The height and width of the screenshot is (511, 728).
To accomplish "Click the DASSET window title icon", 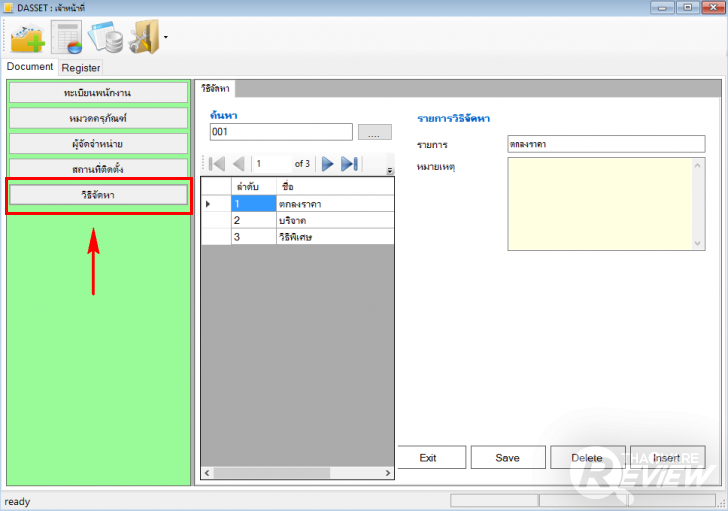I will point(8,8).
